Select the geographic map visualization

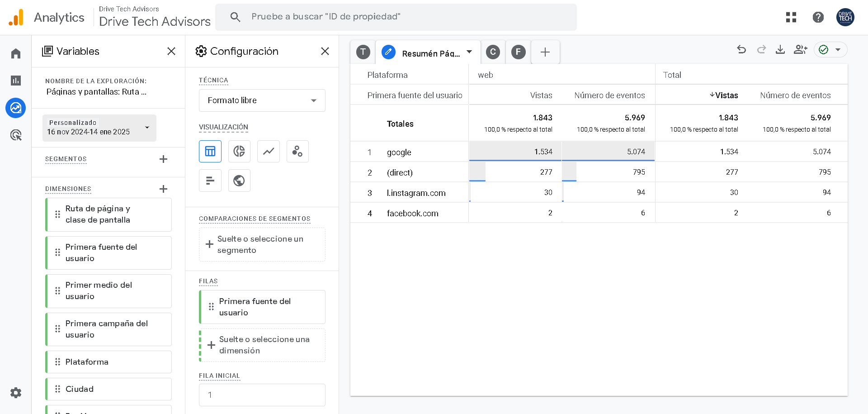click(239, 181)
